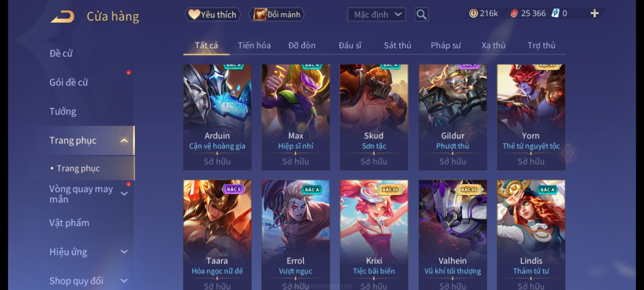Open the search magnifier icon
The image size is (644, 290).
421,15
